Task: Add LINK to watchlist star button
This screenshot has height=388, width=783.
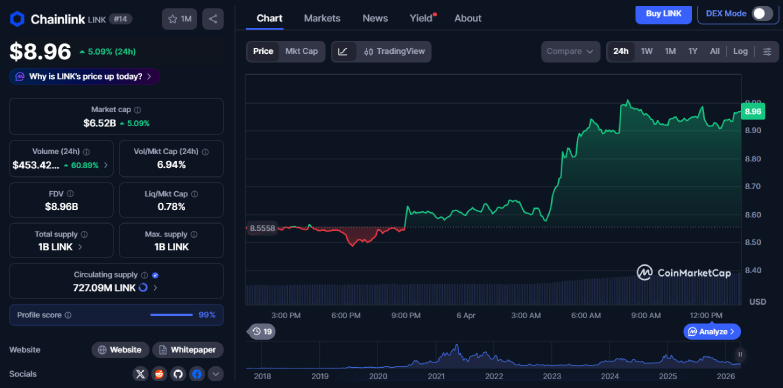Action: (x=179, y=19)
